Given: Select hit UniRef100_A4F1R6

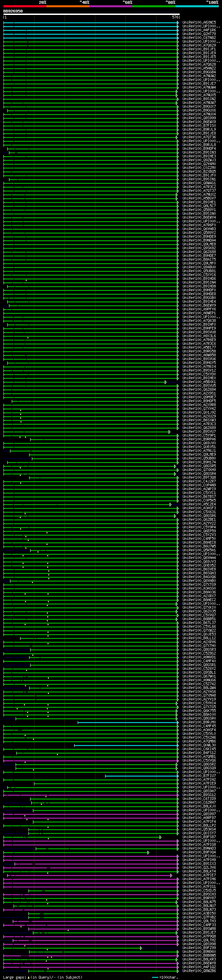Looking at the screenshot, I should (x=199, y=30).
